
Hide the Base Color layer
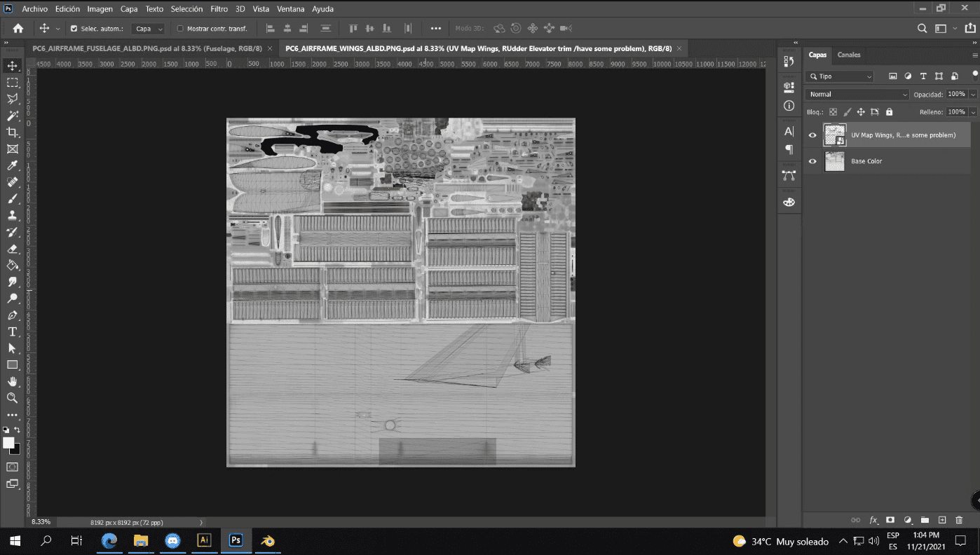[x=812, y=161]
